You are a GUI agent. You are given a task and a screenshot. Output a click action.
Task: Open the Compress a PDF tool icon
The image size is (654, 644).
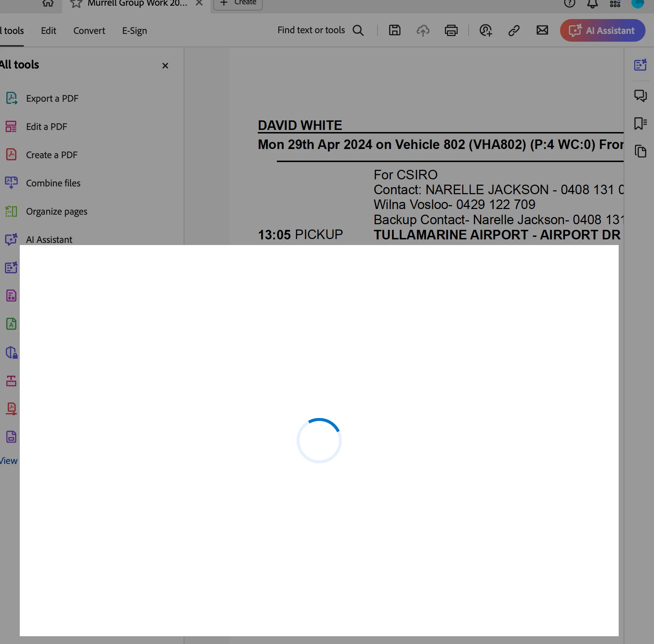(x=11, y=409)
